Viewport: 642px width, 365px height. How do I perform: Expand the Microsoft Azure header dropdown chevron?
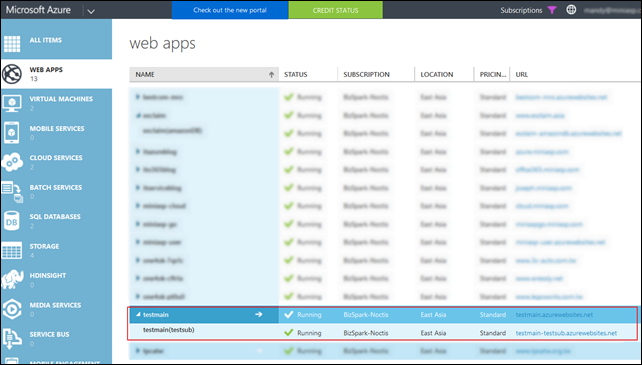91,11
